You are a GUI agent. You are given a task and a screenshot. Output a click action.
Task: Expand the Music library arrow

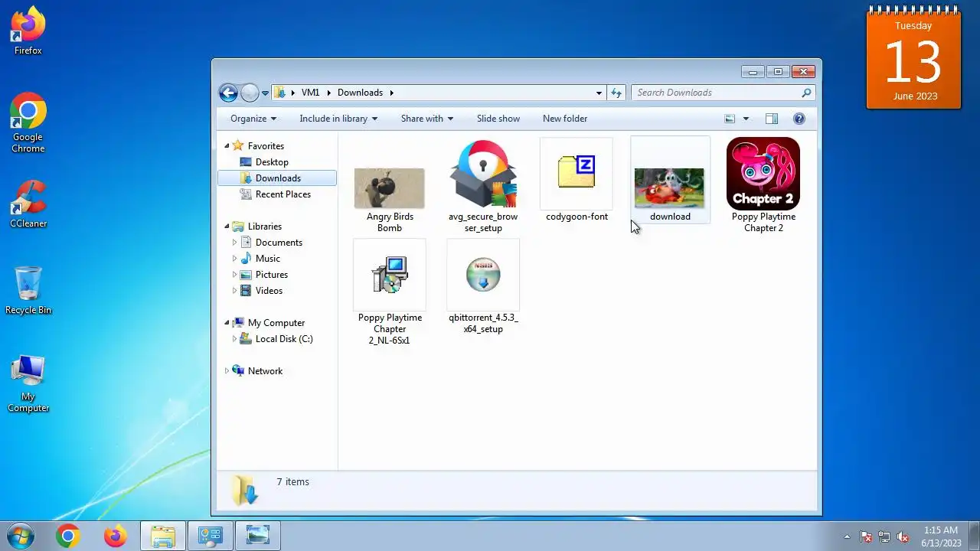pos(234,259)
